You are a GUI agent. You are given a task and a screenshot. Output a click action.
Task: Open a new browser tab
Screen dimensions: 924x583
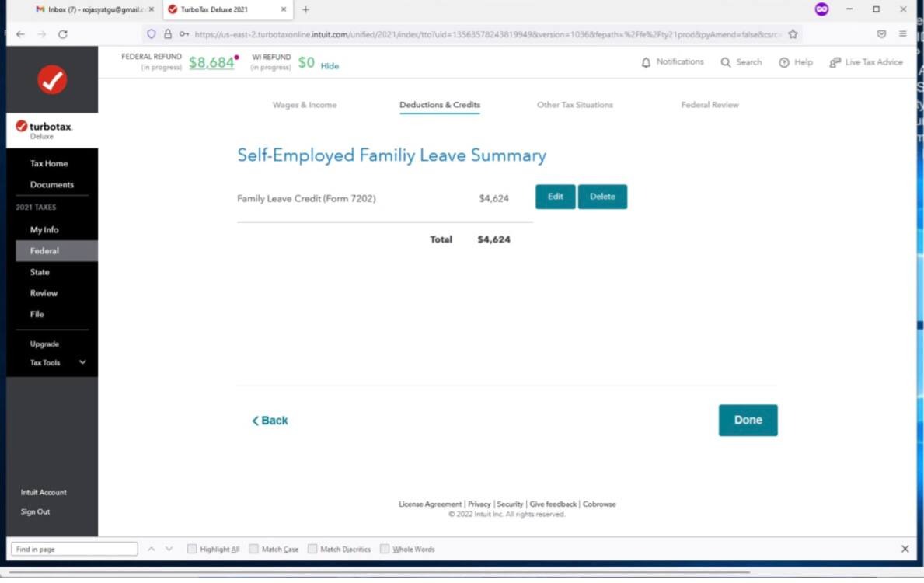[x=305, y=9]
